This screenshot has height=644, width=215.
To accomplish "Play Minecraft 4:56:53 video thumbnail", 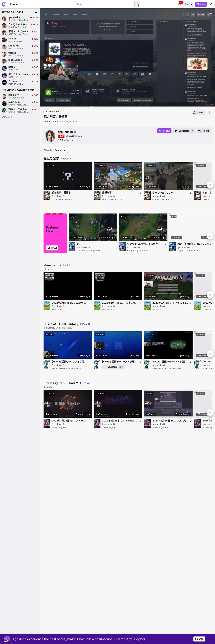I will 168,286.
